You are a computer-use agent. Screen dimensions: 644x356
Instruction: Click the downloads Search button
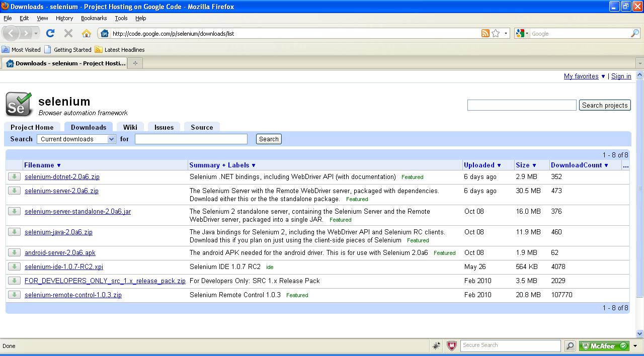click(269, 139)
